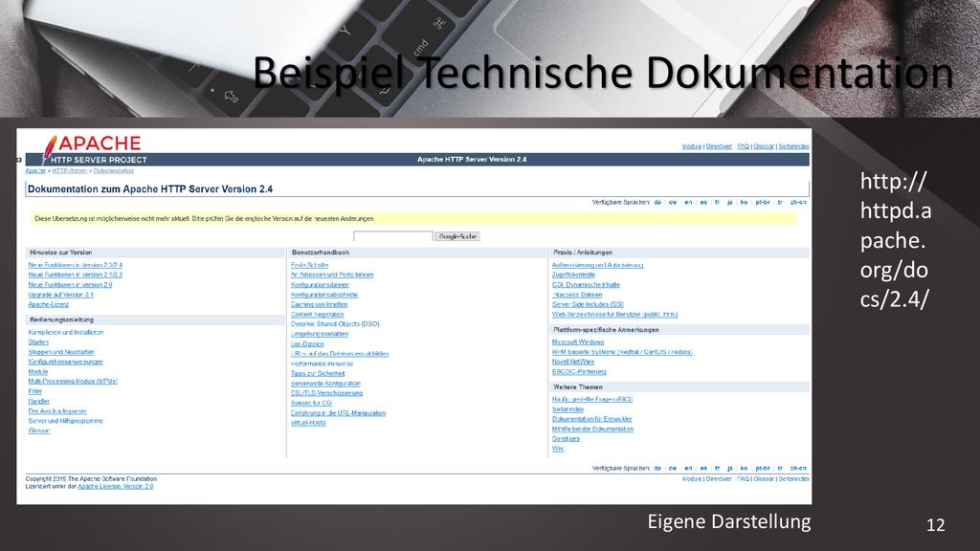
Task: Open Server und Hilfsprogramme
Action: click(66, 421)
